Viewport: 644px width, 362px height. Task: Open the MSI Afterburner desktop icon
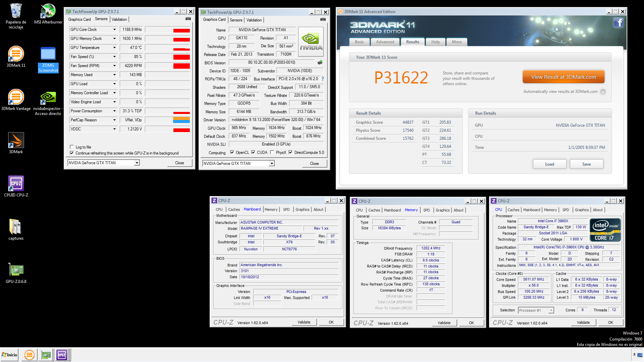(x=48, y=14)
